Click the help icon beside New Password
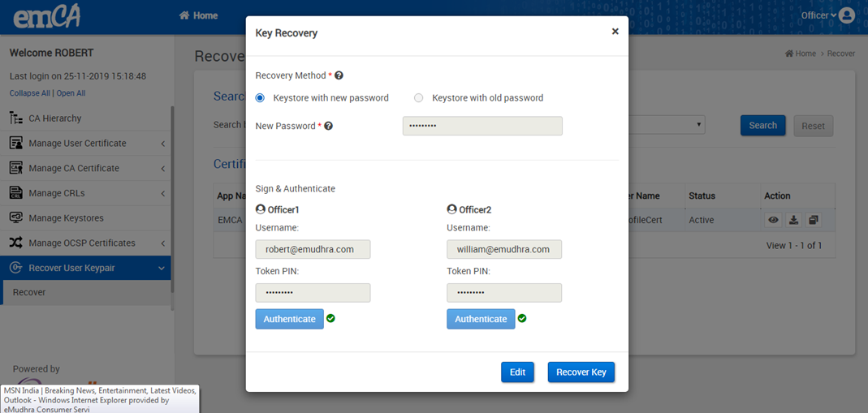 [329, 126]
